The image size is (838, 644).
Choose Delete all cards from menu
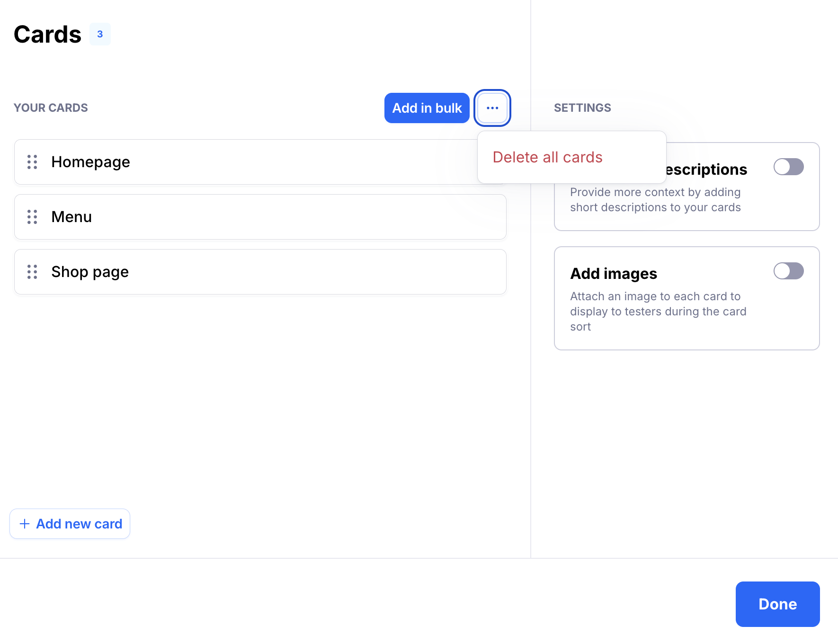[x=548, y=157]
